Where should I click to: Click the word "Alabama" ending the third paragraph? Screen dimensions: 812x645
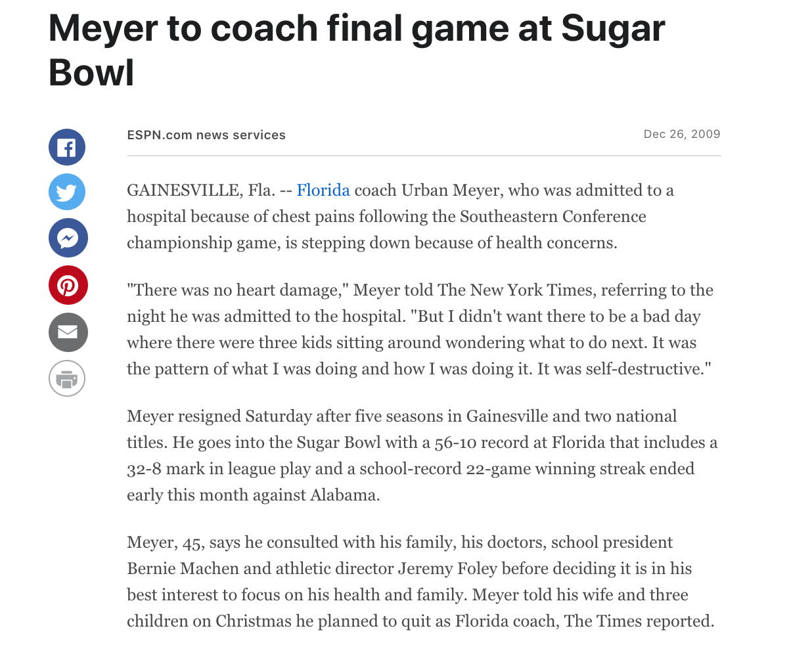point(342,495)
